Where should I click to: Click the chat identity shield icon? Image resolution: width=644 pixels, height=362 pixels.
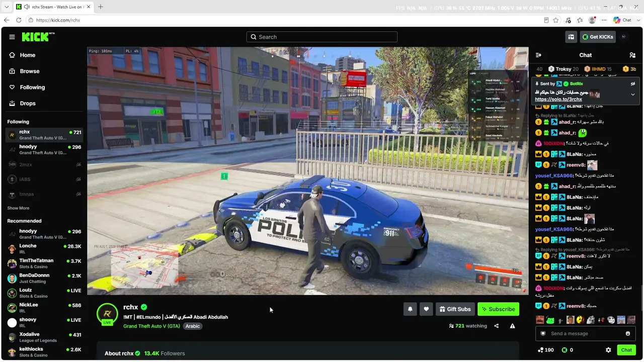pos(543,333)
